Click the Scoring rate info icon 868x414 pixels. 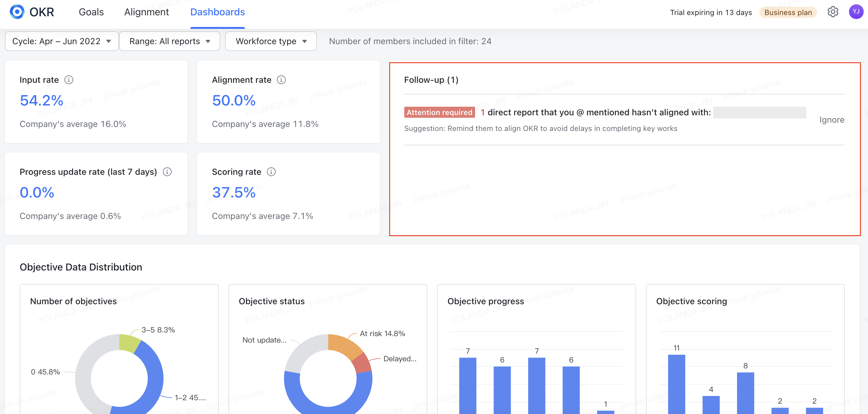click(x=271, y=172)
